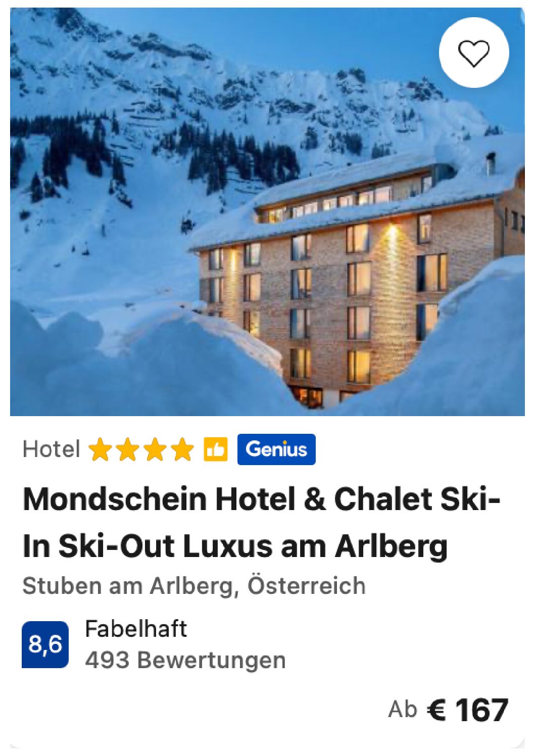The width and height of the screenshot is (535, 756).
Task: Click the Fabelhaft rating label
Action: coord(136,629)
